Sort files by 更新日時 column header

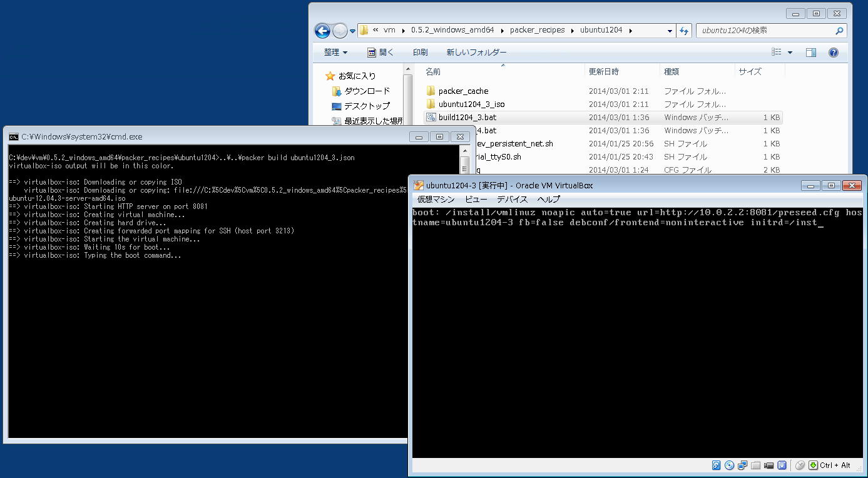pyautogui.click(x=603, y=71)
